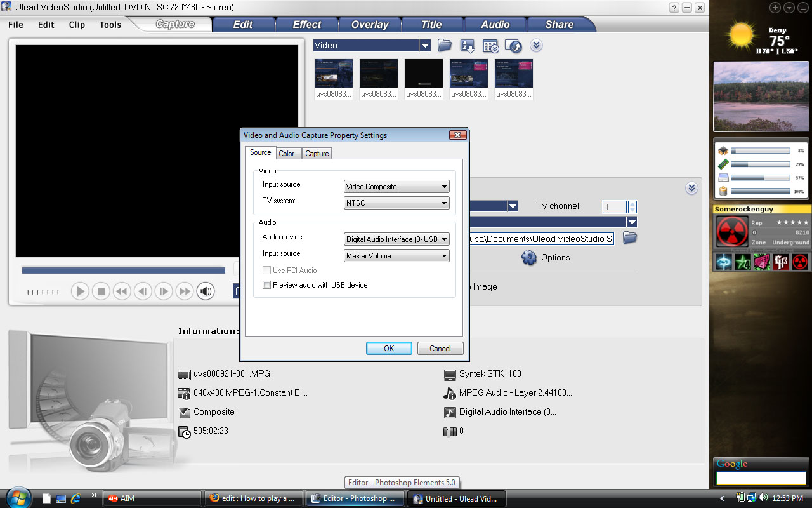Open the Library Manager icon
Viewport: 812px width, 508px height.
(490, 46)
